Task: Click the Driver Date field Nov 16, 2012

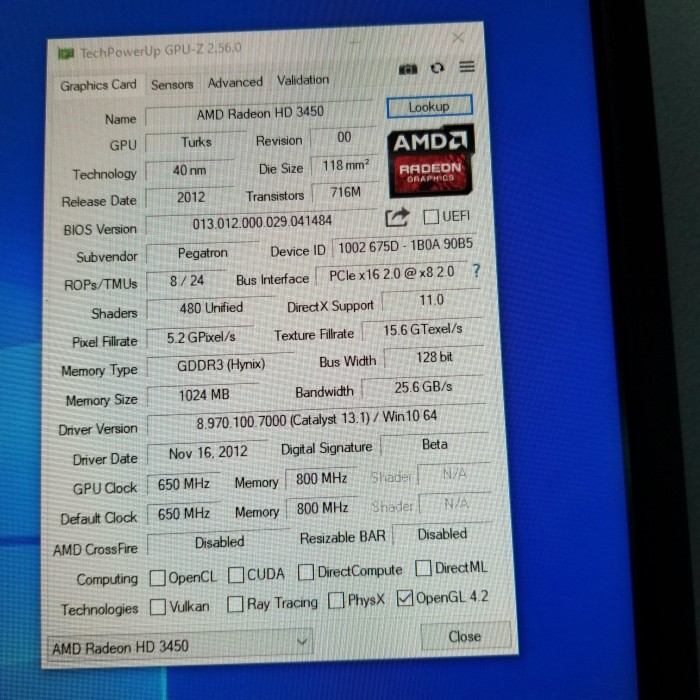Action: click(x=208, y=453)
